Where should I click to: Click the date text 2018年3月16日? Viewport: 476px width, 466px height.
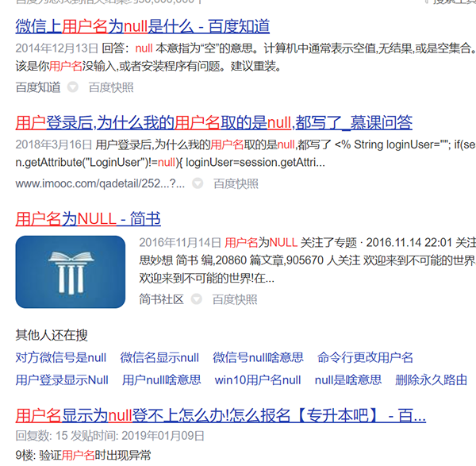pyautogui.click(x=54, y=144)
